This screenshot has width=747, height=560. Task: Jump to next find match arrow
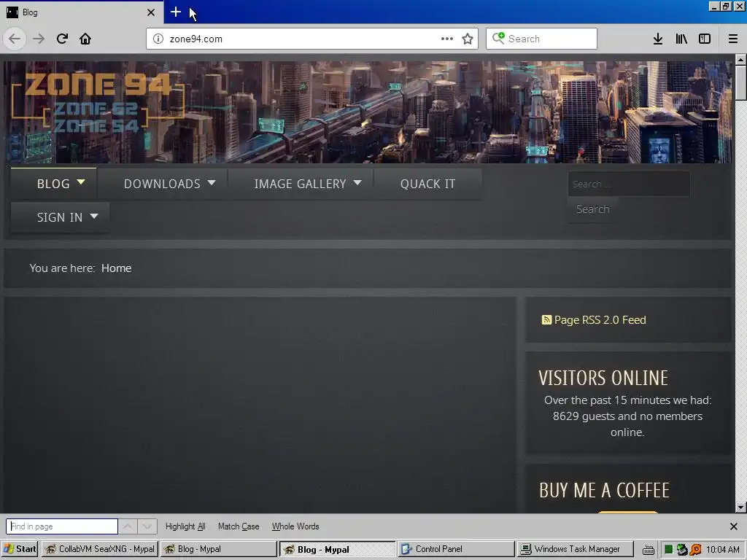click(147, 526)
